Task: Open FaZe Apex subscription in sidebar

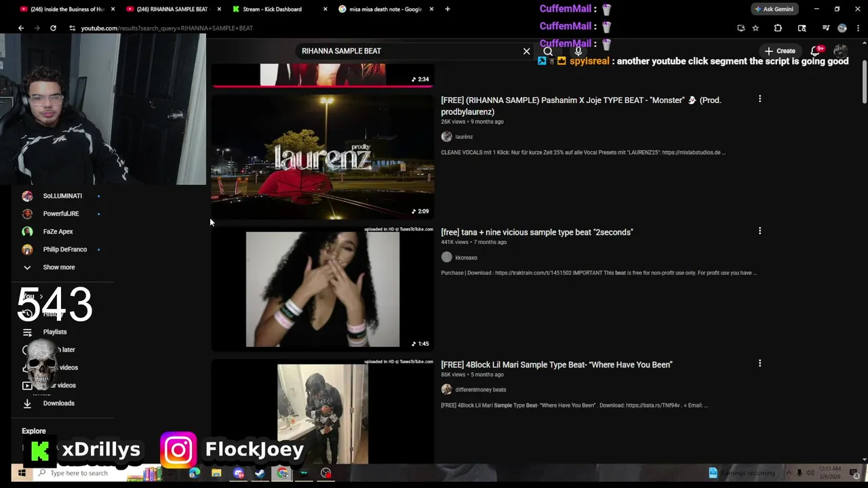Action: [58, 232]
